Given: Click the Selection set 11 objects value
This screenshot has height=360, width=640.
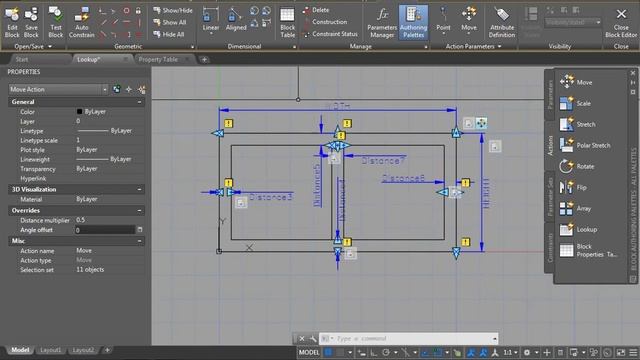Looking at the screenshot, I should [x=90, y=270].
